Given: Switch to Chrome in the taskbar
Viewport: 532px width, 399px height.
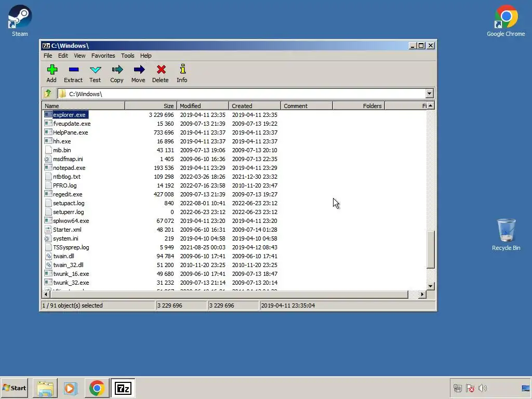Looking at the screenshot, I should (x=97, y=388).
